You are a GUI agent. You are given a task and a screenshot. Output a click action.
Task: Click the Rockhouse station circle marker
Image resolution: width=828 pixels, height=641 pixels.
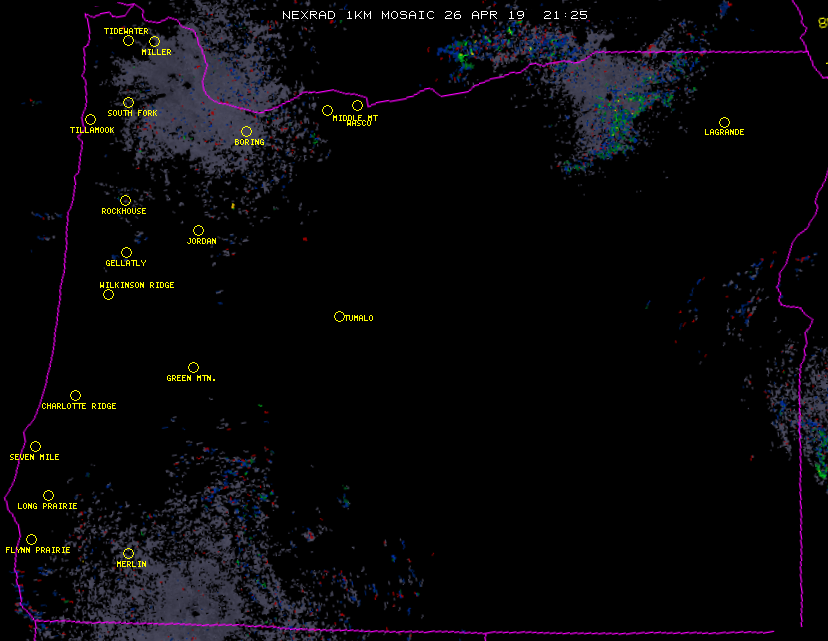[x=125, y=201]
